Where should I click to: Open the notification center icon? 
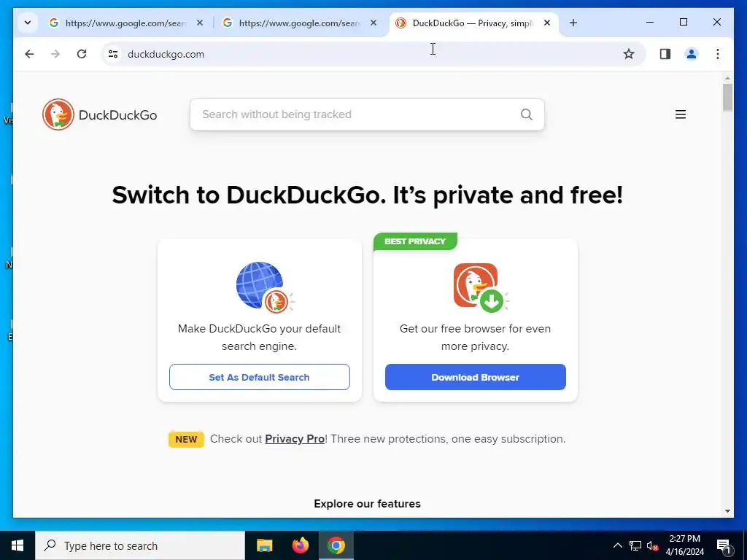(724, 546)
